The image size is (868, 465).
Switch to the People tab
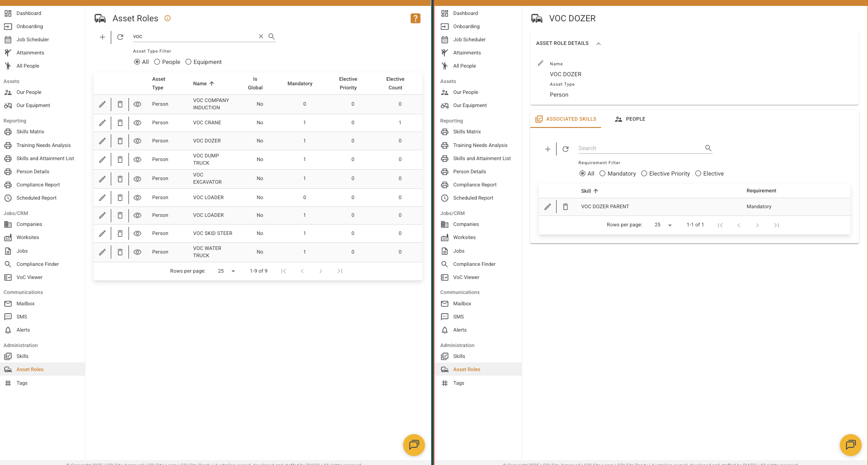(630, 119)
